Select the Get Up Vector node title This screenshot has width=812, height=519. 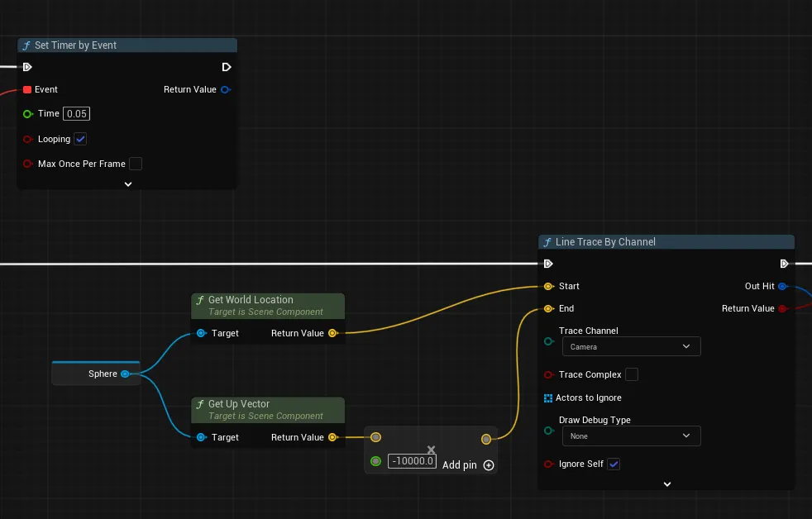(x=239, y=404)
